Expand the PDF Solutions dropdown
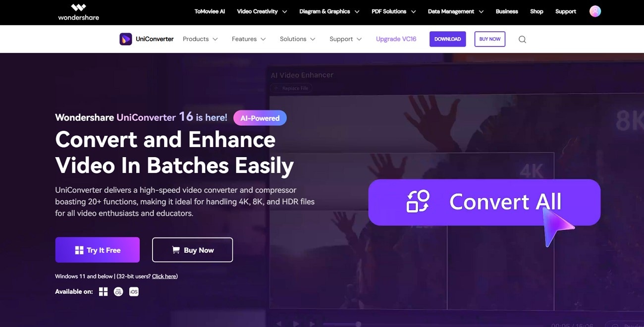This screenshot has width=644, height=327. point(393,11)
